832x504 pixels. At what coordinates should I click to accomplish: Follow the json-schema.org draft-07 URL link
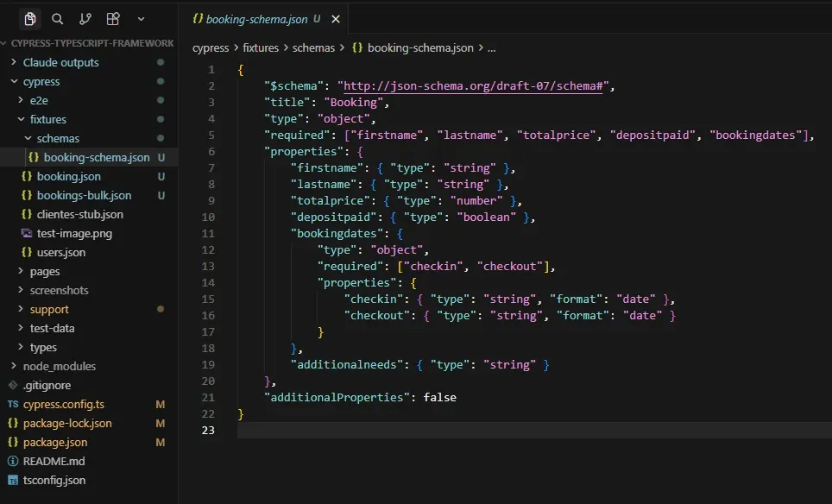[473, 86]
